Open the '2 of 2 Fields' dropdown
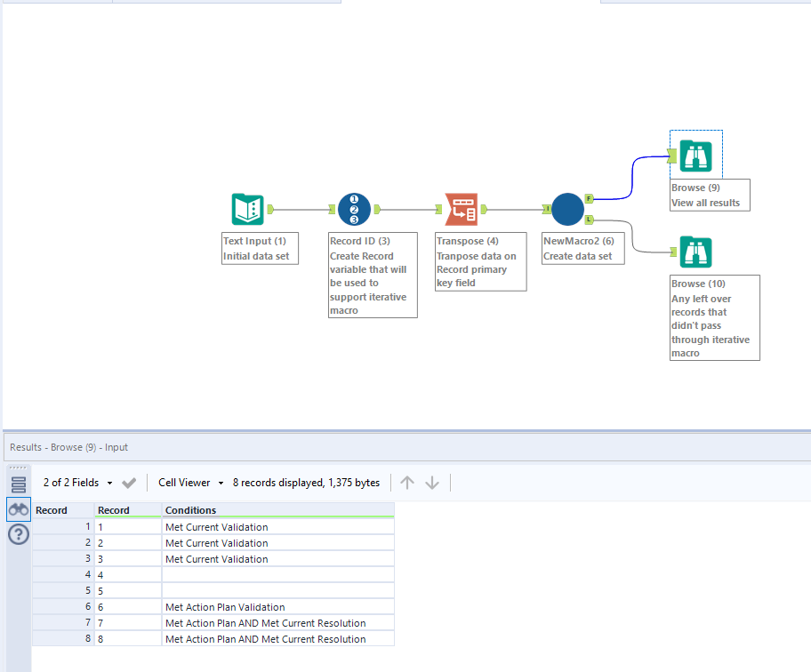 click(x=78, y=483)
